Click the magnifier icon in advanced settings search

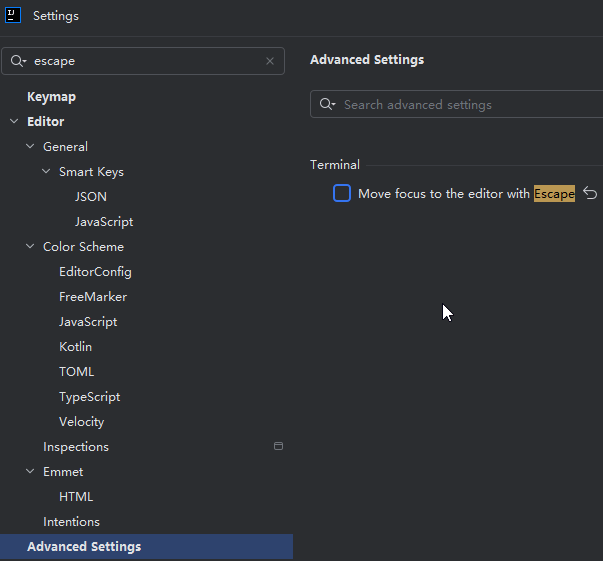327,105
